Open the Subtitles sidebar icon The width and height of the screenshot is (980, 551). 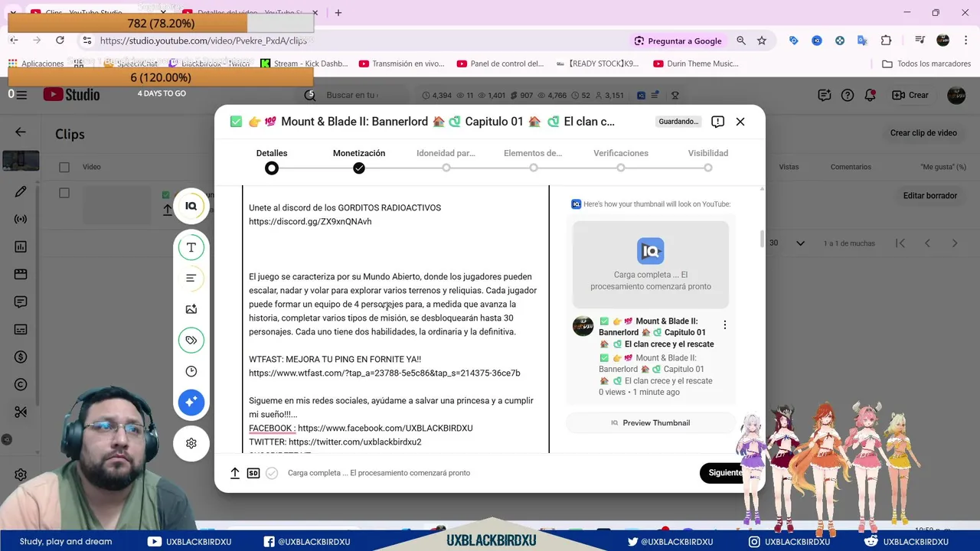tap(21, 329)
